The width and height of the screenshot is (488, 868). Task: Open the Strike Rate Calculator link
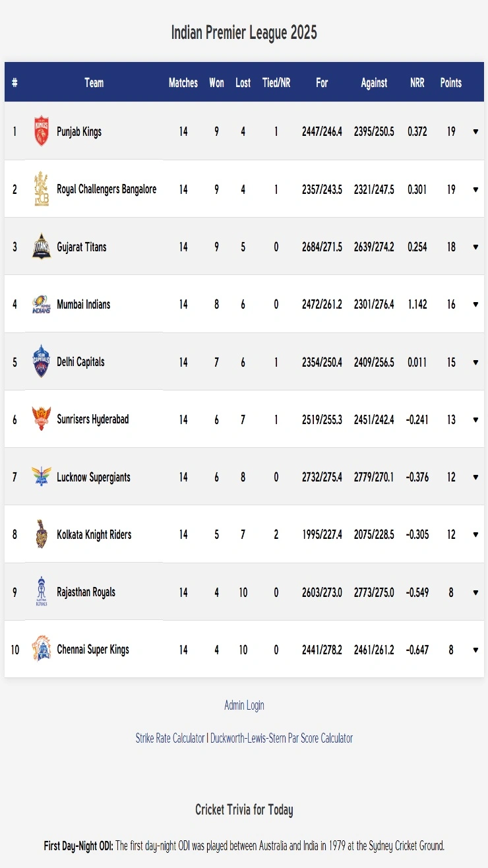170,738
